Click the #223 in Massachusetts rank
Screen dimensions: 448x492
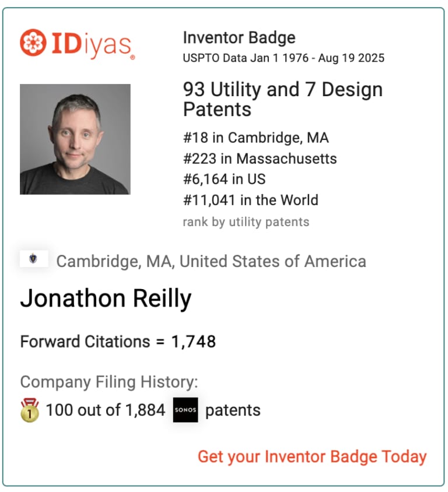260,159
